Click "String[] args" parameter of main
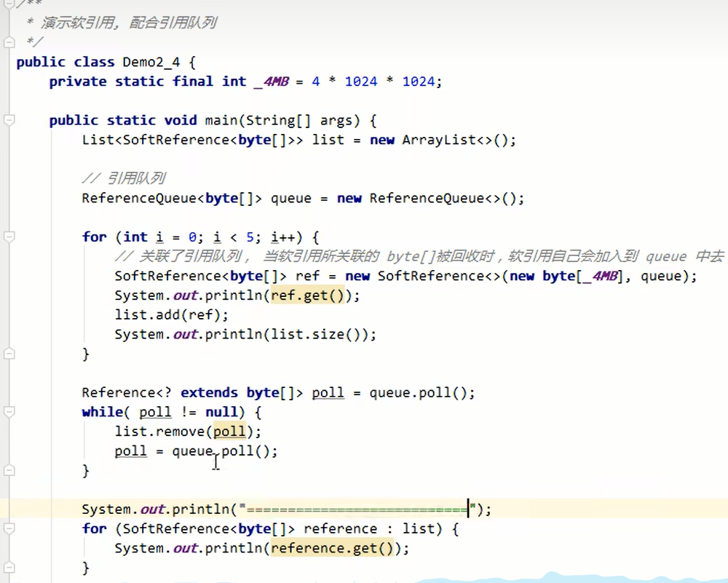The width and height of the screenshot is (728, 583). [x=302, y=121]
